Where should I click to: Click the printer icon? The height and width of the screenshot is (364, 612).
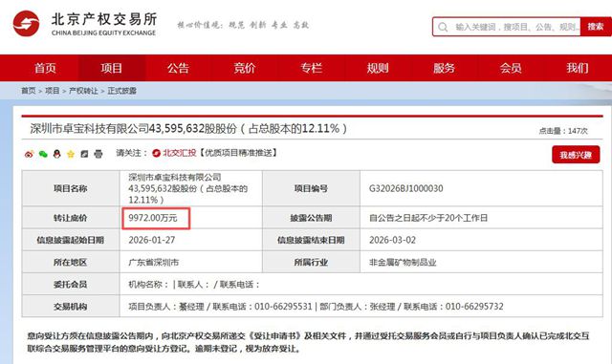[98, 154]
